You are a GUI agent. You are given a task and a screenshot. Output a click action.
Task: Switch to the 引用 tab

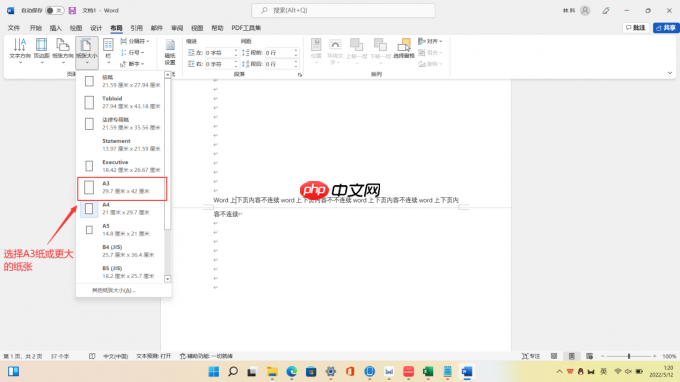coord(136,28)
